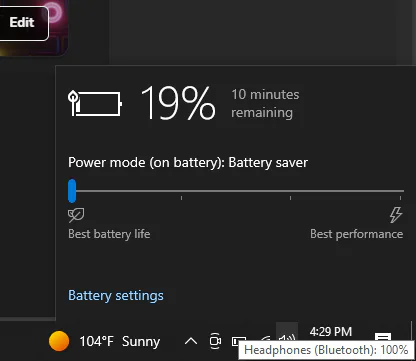
Task: Open the Action Center notifications icon
Action: click(383, 337)
